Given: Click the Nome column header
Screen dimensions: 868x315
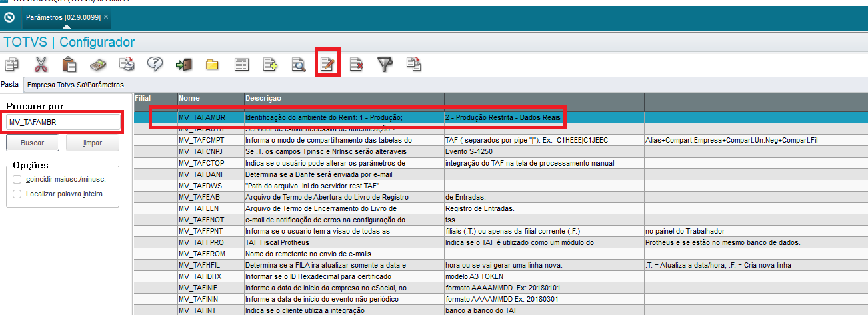Looking at the screenshot, I should [x=210, y=98].
